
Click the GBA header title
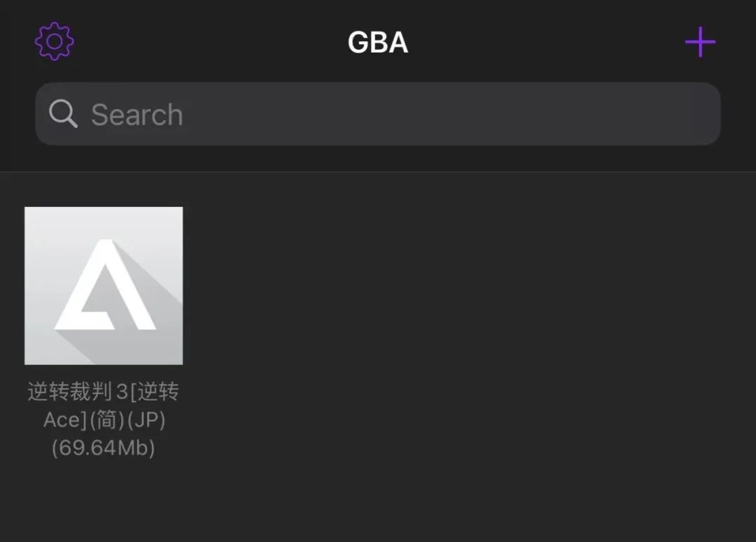click(x=378, y=43)
